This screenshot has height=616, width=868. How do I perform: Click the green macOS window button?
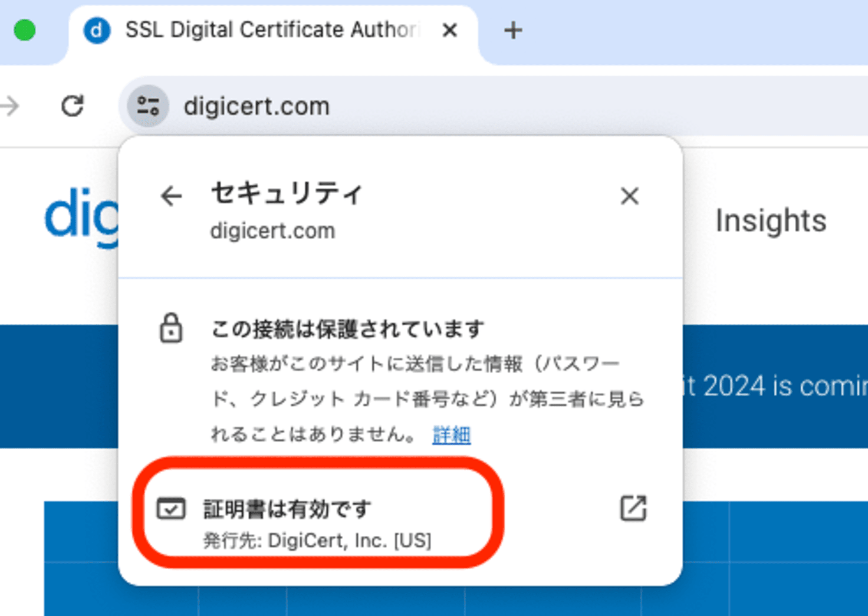24,30
